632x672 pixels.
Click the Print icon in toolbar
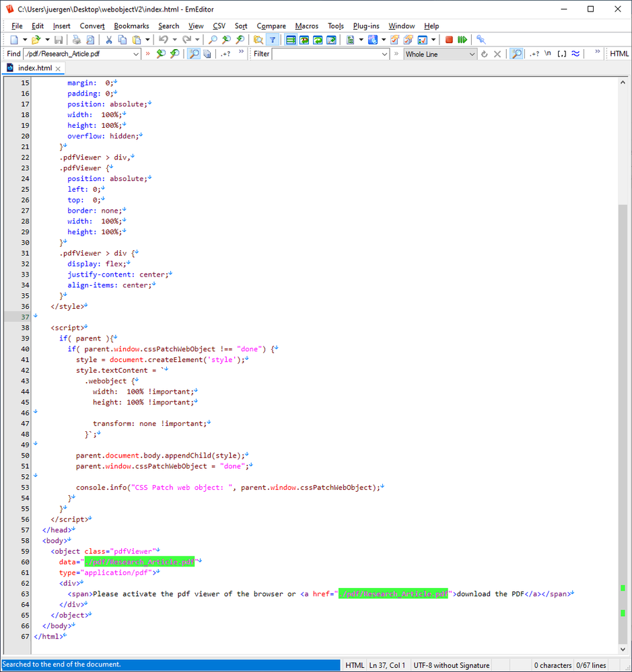[x=77, y=40]
